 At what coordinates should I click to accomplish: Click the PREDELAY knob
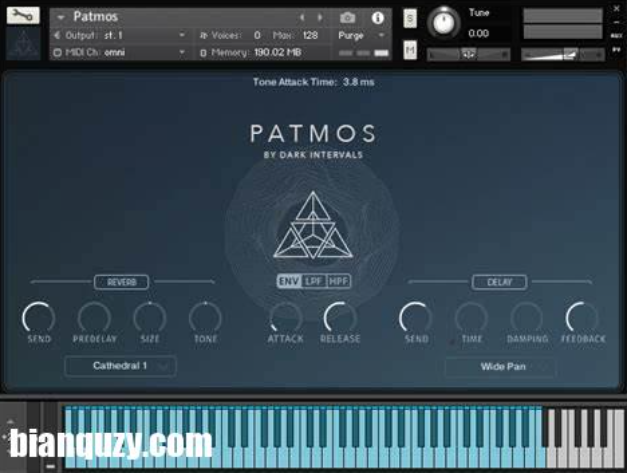(x=94, y=318)
